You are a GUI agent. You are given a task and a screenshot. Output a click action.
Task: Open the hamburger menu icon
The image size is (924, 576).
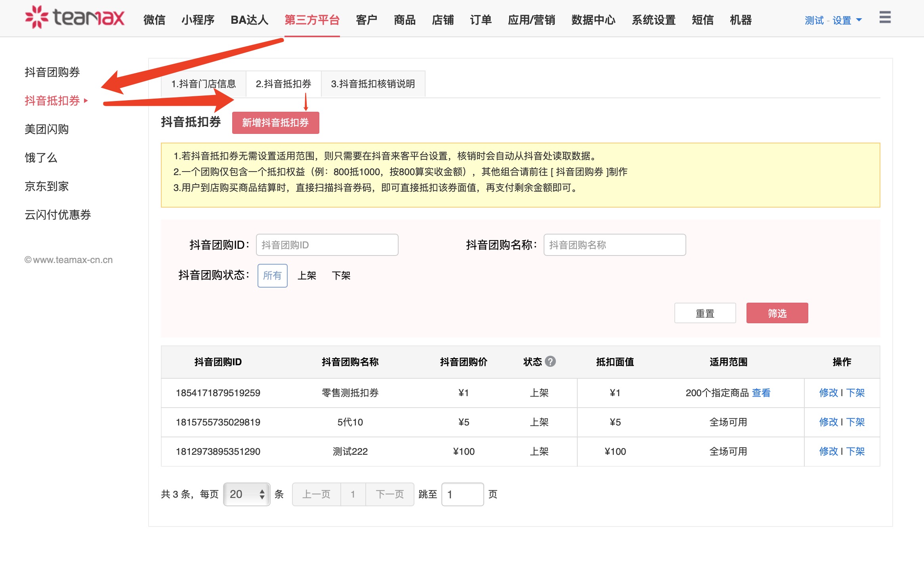885,17
